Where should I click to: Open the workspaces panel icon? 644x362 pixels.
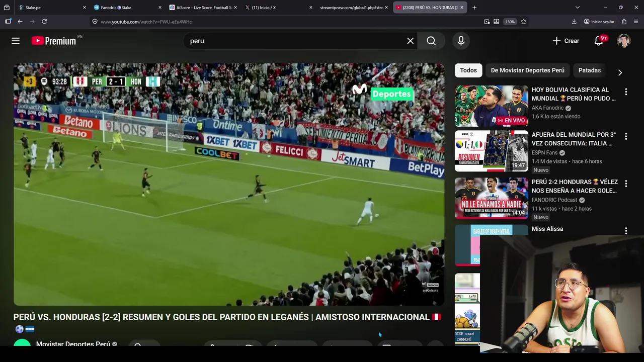tap(8, 22)
